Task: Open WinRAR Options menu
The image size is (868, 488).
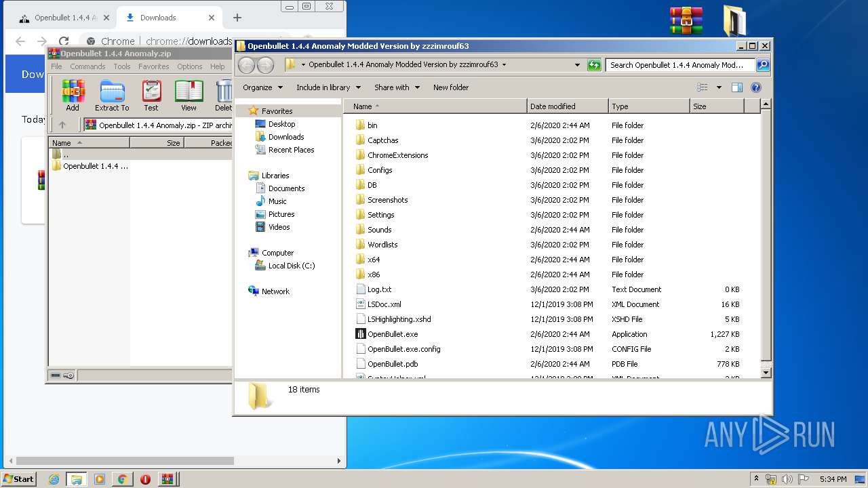Action: [x=190, y=66]
